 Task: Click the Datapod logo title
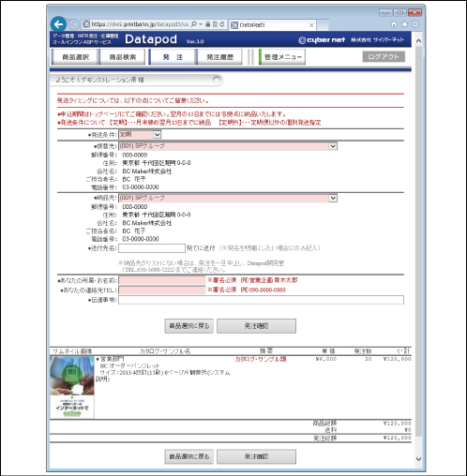pyautogui.click(x=151, y=39)
